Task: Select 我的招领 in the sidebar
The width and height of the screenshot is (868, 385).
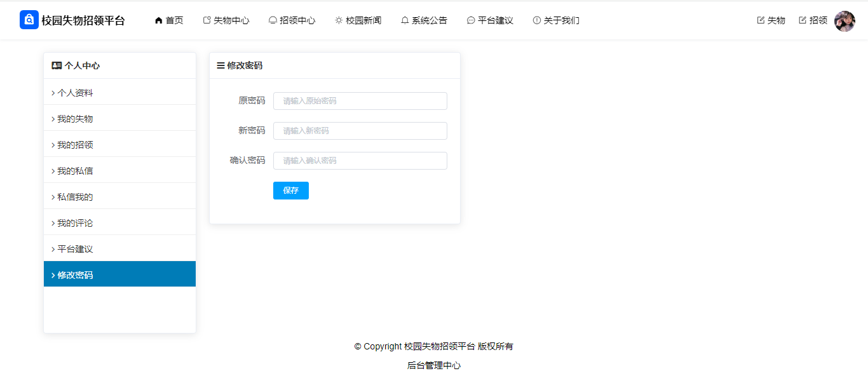Action: pyautogui.click(x=119, y=145)
